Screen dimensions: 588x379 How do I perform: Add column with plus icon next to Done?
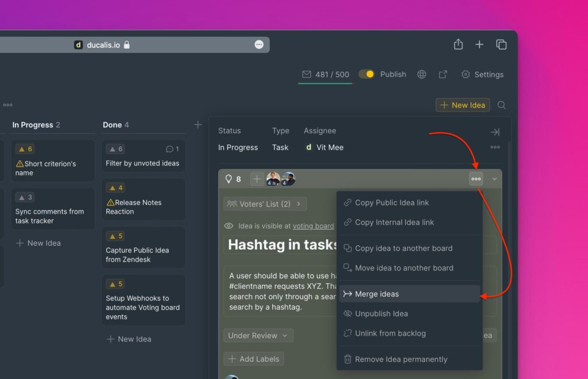click(x=198, y=125)
